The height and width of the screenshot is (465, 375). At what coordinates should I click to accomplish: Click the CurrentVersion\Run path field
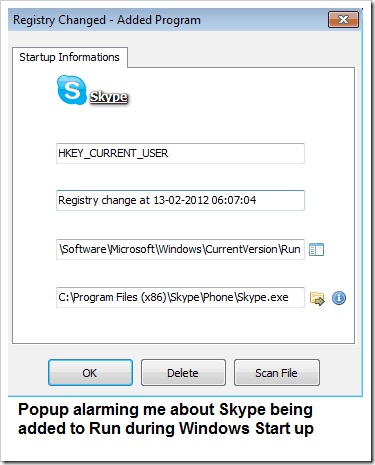(180, 249)
